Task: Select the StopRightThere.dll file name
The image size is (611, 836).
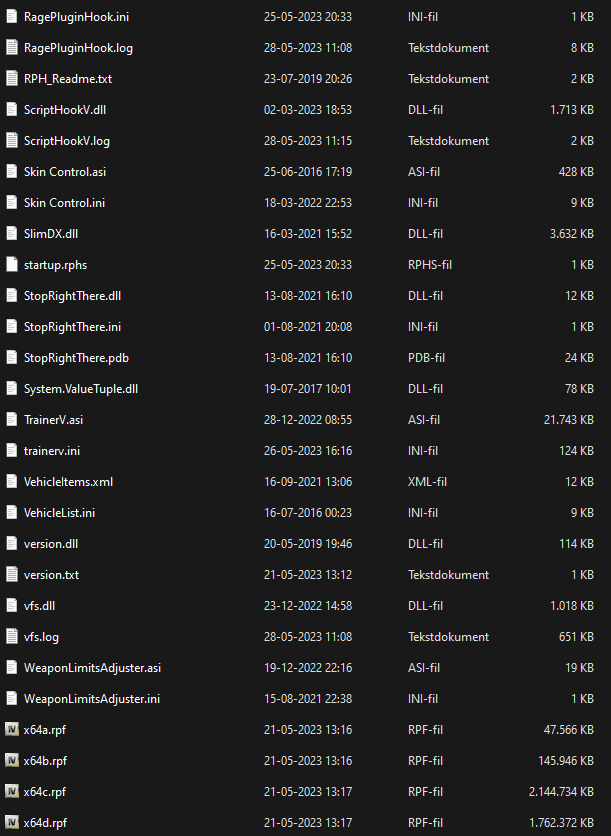Action: (72, 296)
